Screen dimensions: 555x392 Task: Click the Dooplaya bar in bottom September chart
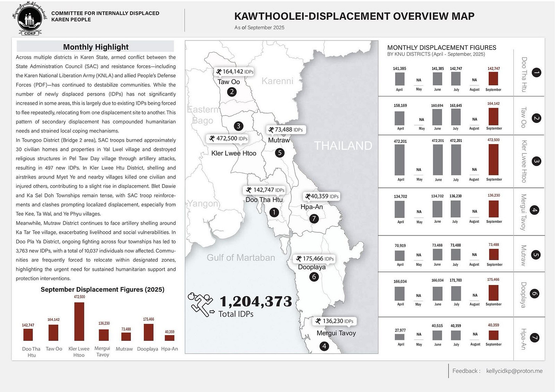(149, 332)
